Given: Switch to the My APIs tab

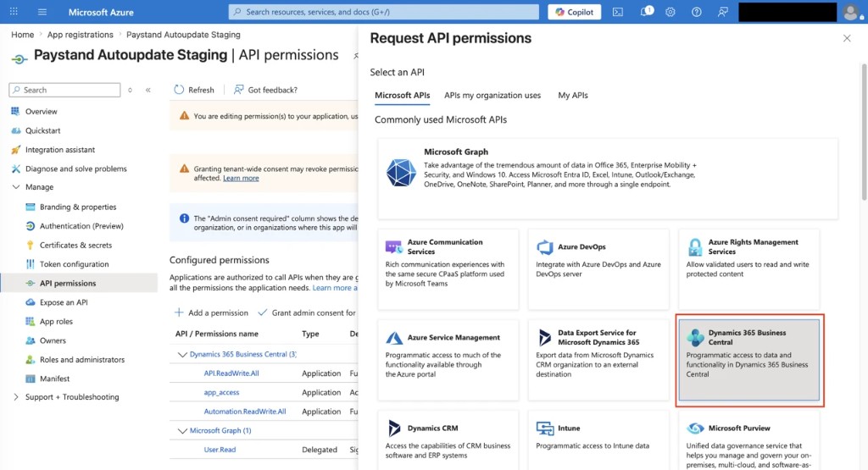Looking at the screenshot, I should pos(573,95).
